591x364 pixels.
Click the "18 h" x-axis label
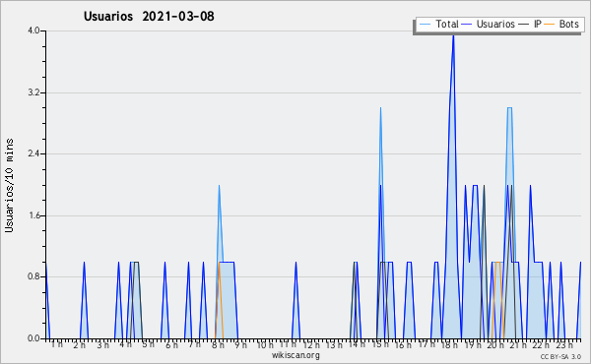tap(449, 344)
